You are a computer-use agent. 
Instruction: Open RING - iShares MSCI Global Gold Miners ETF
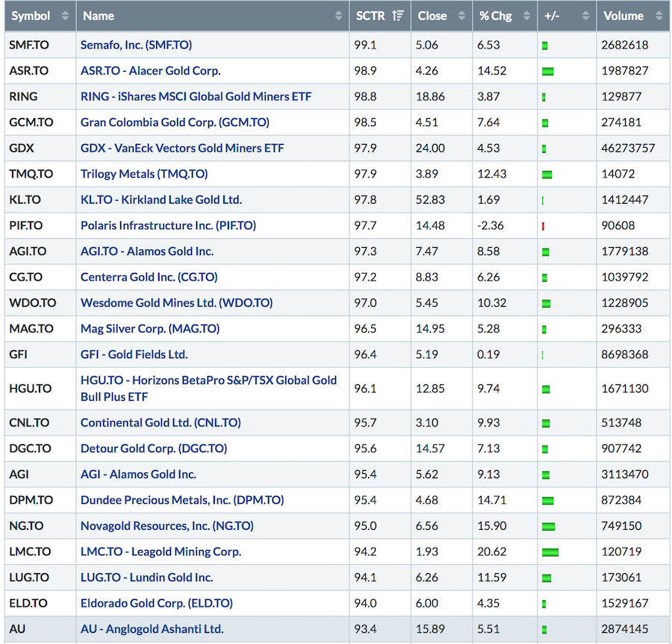(x=196, y=96)
